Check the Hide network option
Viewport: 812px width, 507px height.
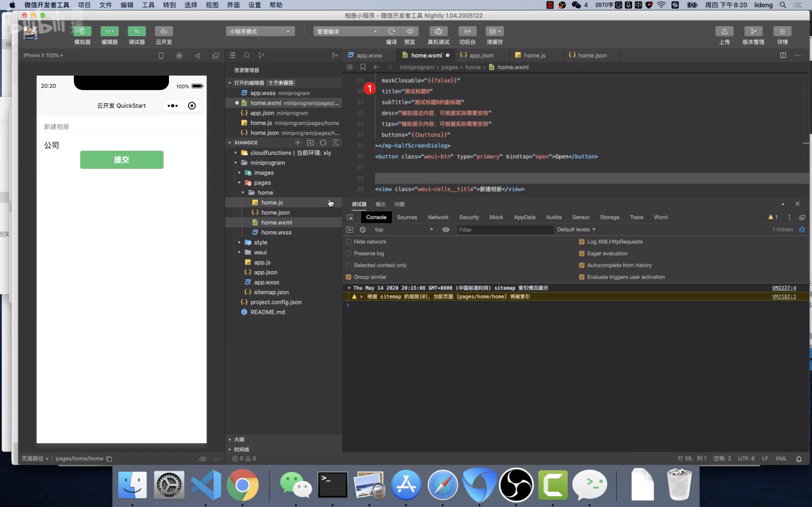tap(348, 242)
